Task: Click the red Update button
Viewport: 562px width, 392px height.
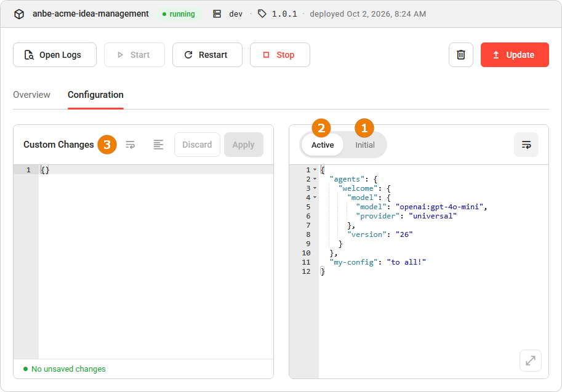Action: (x=515, y=55)
